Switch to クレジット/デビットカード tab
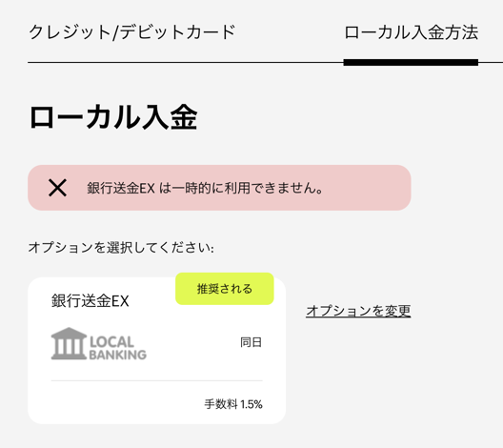503x448 pixels. (132, 32)
